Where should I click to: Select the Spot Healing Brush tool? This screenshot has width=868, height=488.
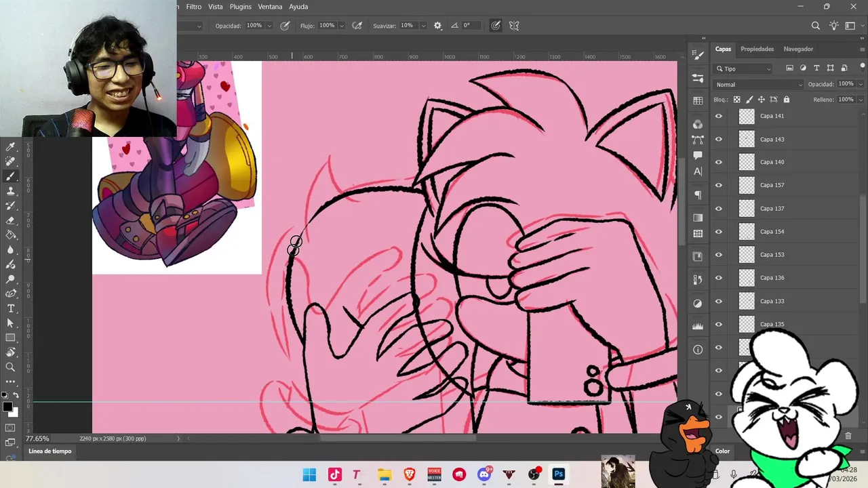(x=10, y=161)
